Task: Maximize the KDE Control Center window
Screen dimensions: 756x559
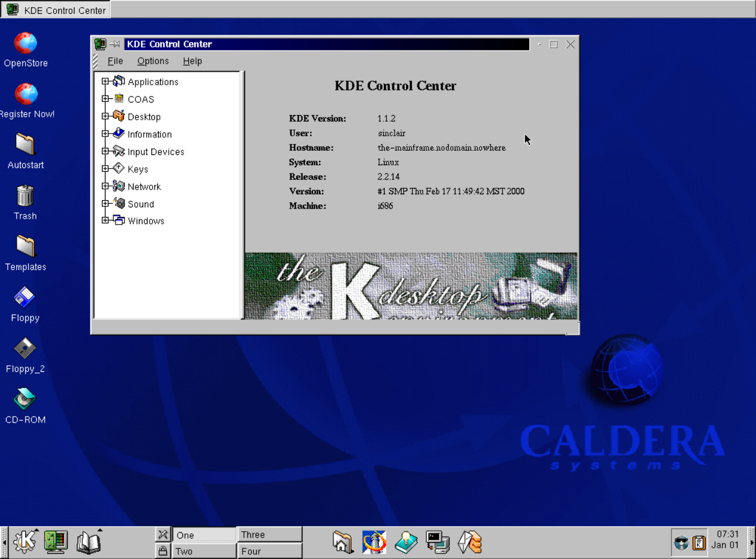Action: click(553, 44)
